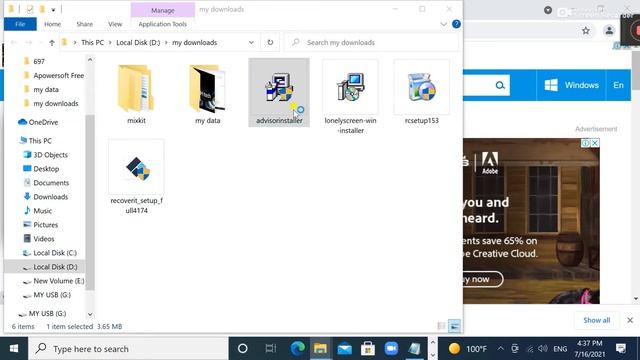Open File Explorer help icon
The height and width of the screenshot is (360, 640).
coord(456,24)
